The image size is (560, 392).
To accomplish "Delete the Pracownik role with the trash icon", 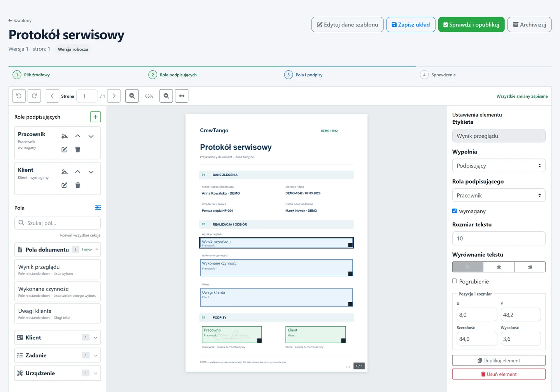I will click(78, 149).
